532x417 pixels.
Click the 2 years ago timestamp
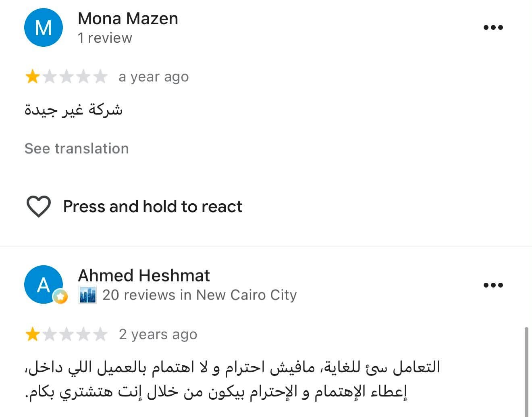click(158, 334)
